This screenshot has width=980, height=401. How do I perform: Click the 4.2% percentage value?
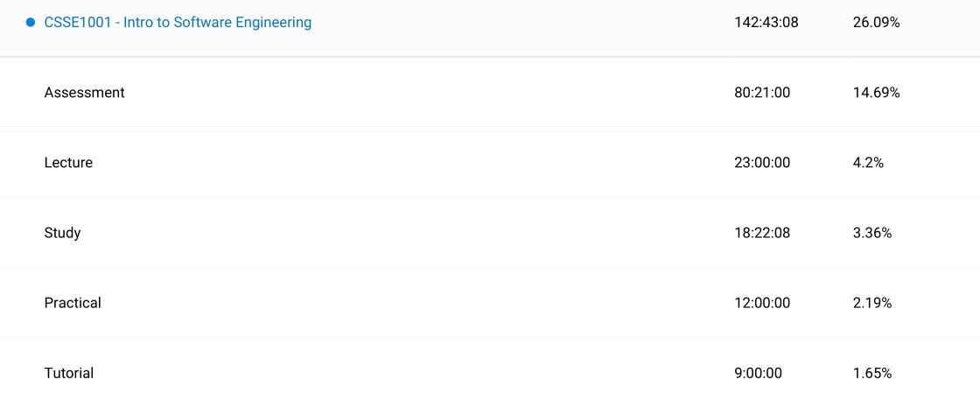(x=868, y=163)
